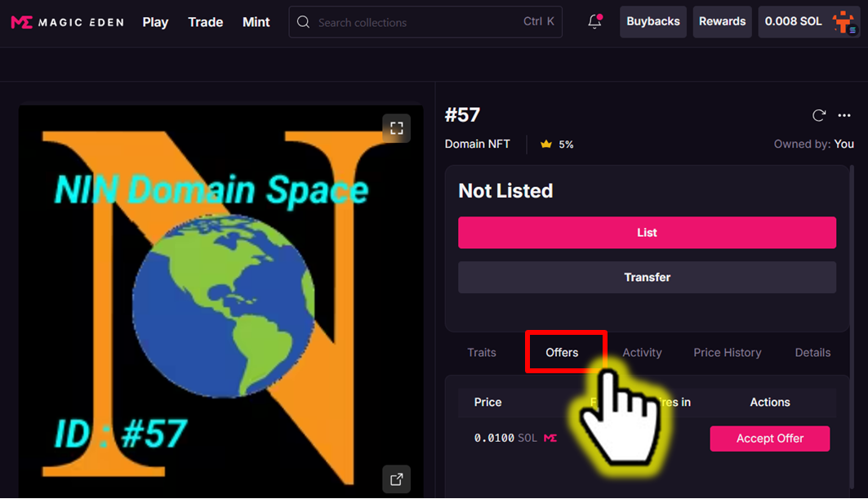The image size is (868, 499).
Task: Click the Magic Eden logo
Action: pyautogui.click(x=67, y=22)
